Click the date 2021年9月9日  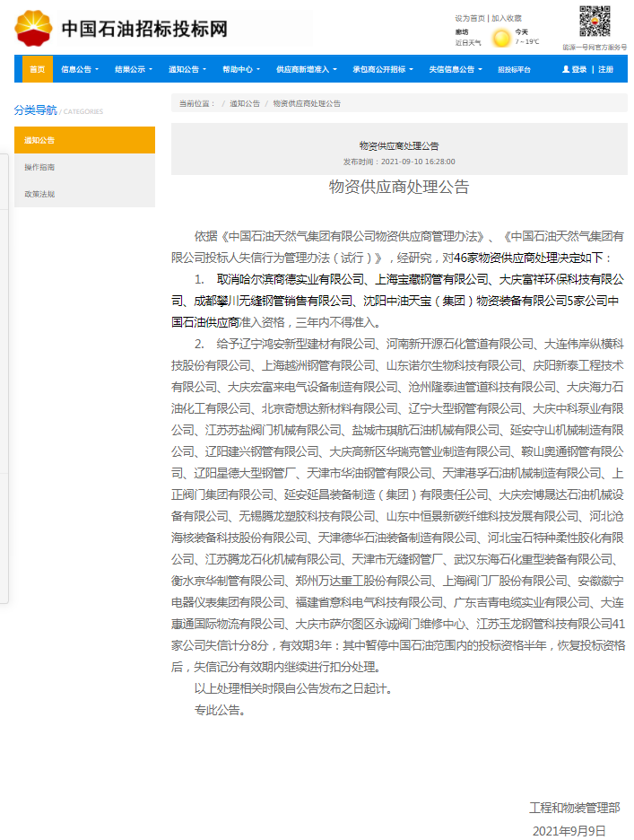pos(569,830)
